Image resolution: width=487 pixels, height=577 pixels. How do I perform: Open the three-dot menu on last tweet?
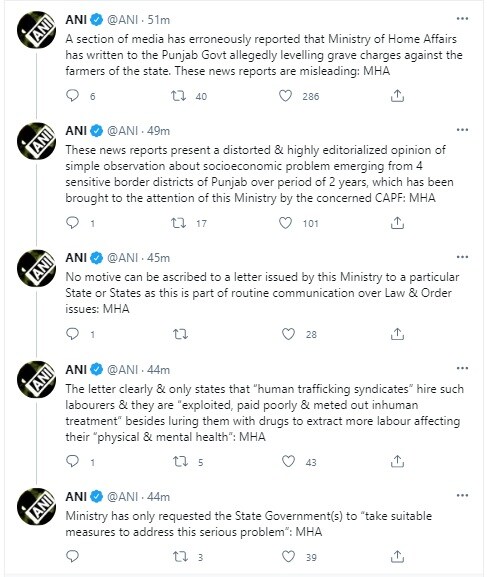pos(462,495)
